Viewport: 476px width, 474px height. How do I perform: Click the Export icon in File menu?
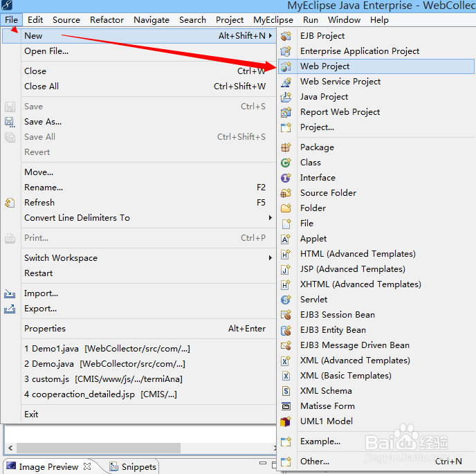click(x=10, y=309)
